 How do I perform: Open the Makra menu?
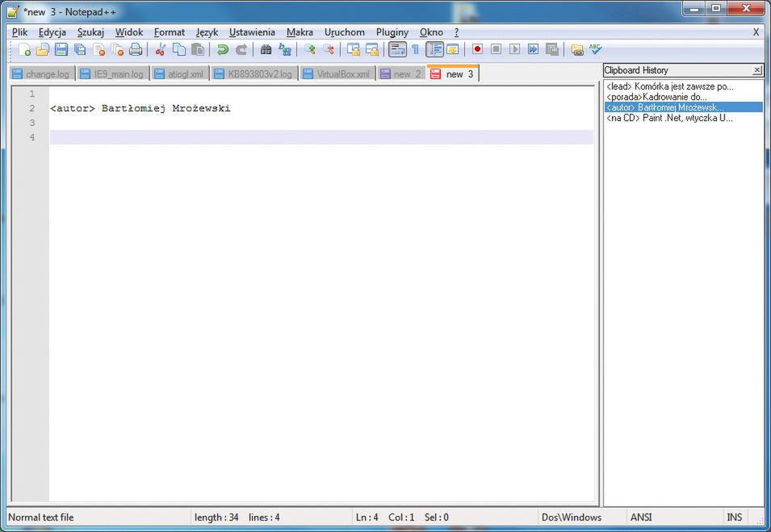(x=300, y=32)
